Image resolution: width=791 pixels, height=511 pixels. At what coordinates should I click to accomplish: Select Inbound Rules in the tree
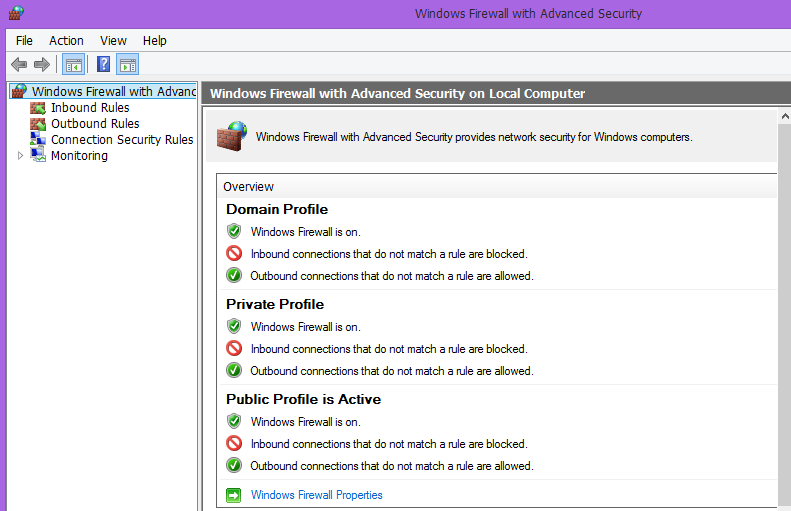[x=90, y=108]
